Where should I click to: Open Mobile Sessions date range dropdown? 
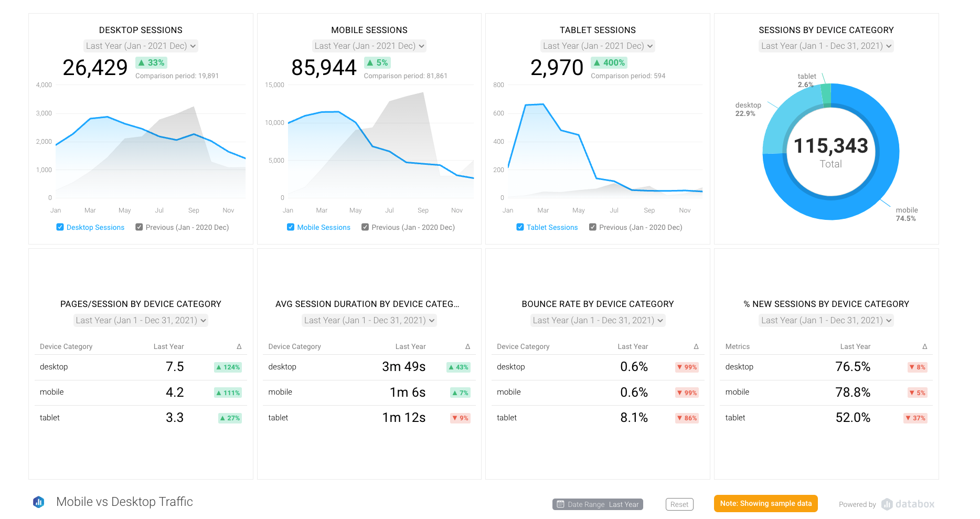pyautogui.click(x=369, y=46)
